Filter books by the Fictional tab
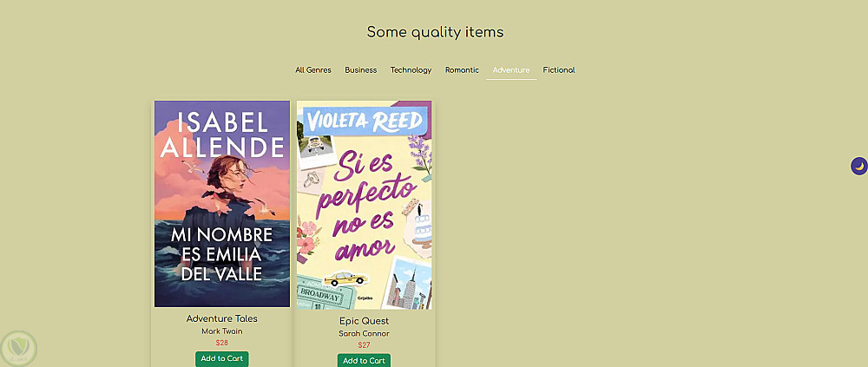 point(559,70)
